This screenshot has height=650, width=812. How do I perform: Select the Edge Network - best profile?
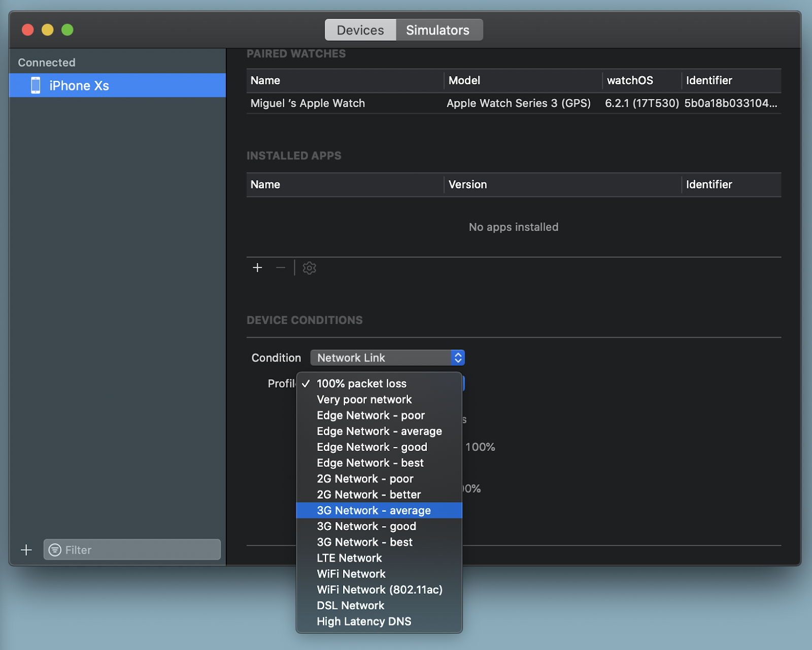[370, 463]
